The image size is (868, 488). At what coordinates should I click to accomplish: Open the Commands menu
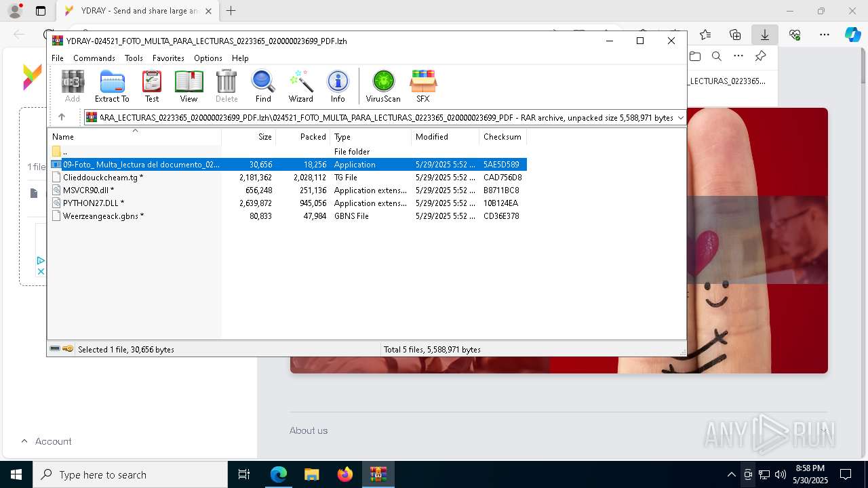94,58
